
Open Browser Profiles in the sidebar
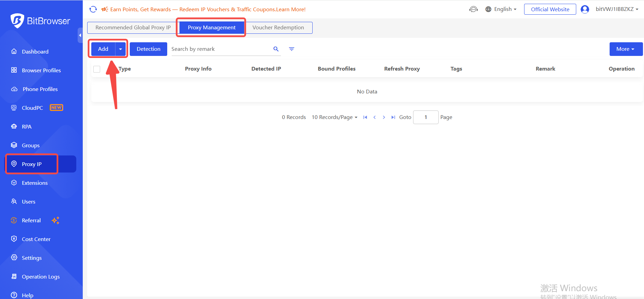[x=41, y=70]
